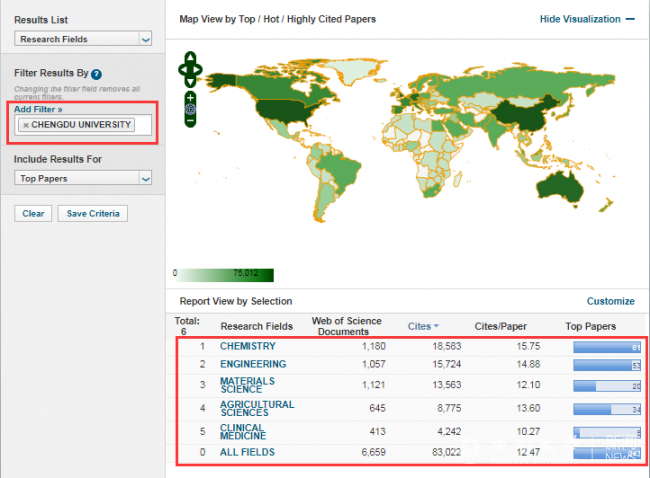The image size is (650, 478).
Task: Remove the CHENGDU UNIVERSITY filter tag
Action: click(26, 125)
